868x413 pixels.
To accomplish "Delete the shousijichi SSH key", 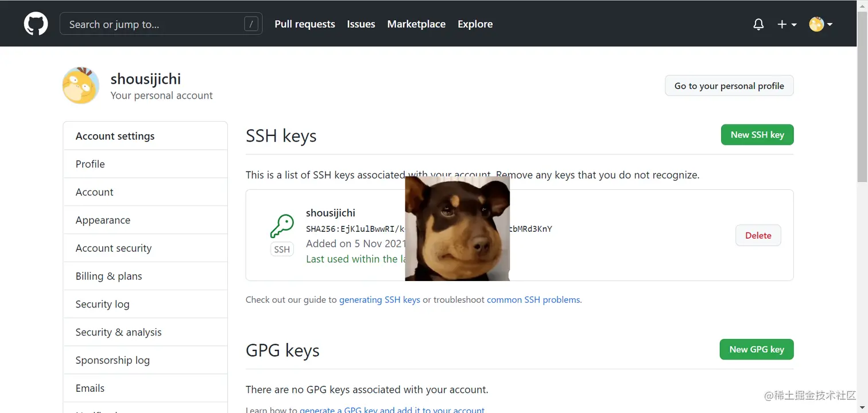I will point(758,235).
